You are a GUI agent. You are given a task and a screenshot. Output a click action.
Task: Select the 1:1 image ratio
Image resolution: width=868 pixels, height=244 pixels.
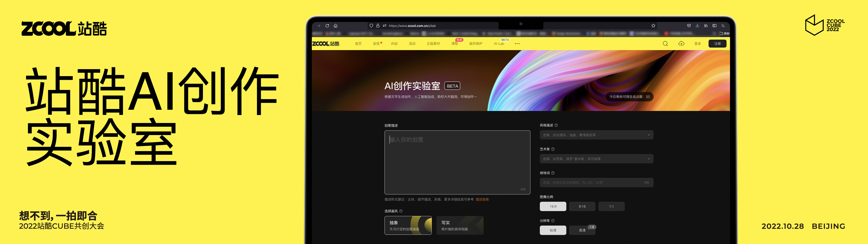tap(612, 206)
